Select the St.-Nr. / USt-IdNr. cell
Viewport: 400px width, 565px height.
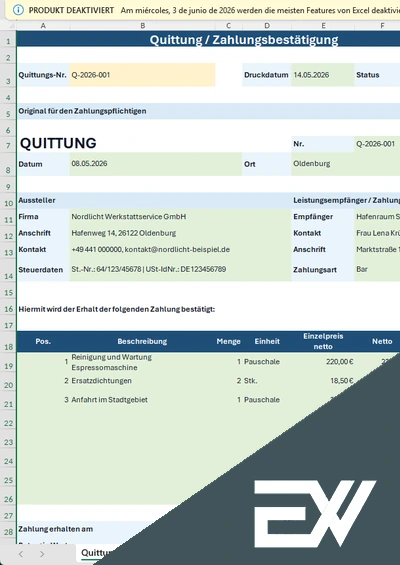[181, 270]
